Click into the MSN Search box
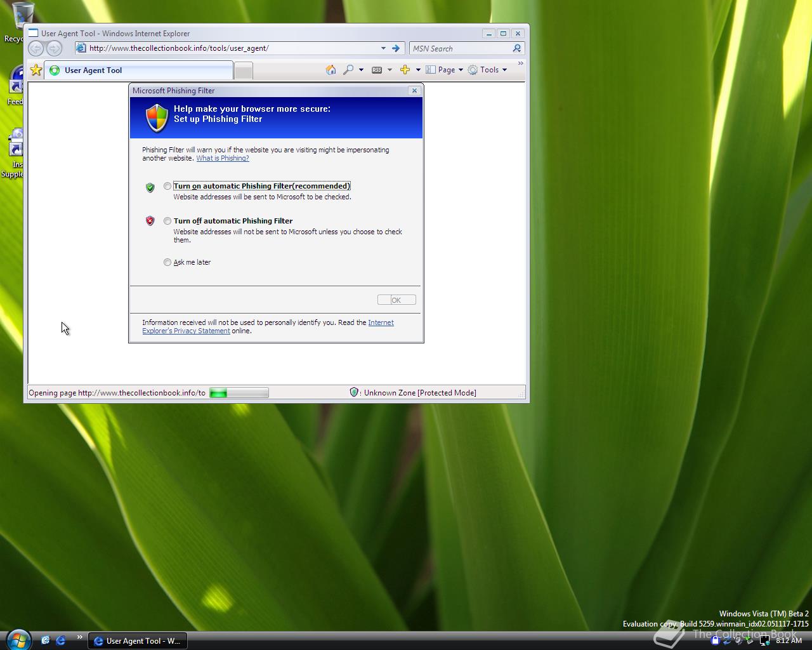This screenshot has width=812, height=650. point(461,48)
